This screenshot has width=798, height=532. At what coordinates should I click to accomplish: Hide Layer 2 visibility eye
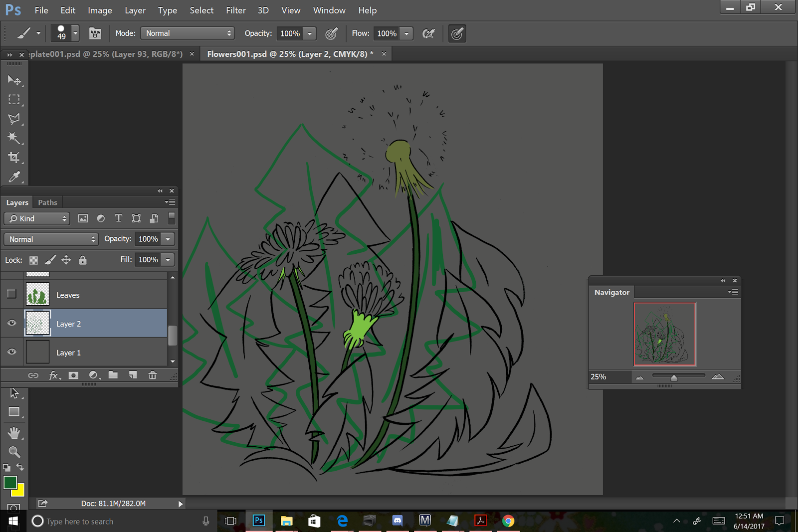pyautogui.click(x=11, y=323)
